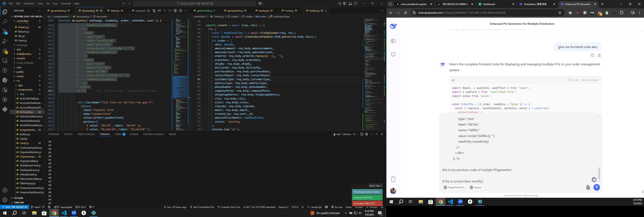This screenshot has height=217, width=644.
Task: Open the Manage gear in VS Code
Action: pyautogui.click(x=5, y=200)
